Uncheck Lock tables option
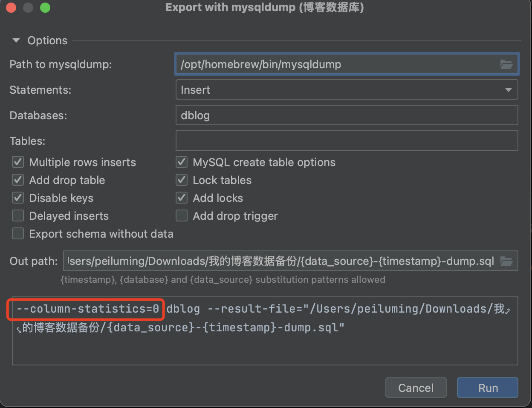This screenshot has width=532, height=408. [181, 180]
